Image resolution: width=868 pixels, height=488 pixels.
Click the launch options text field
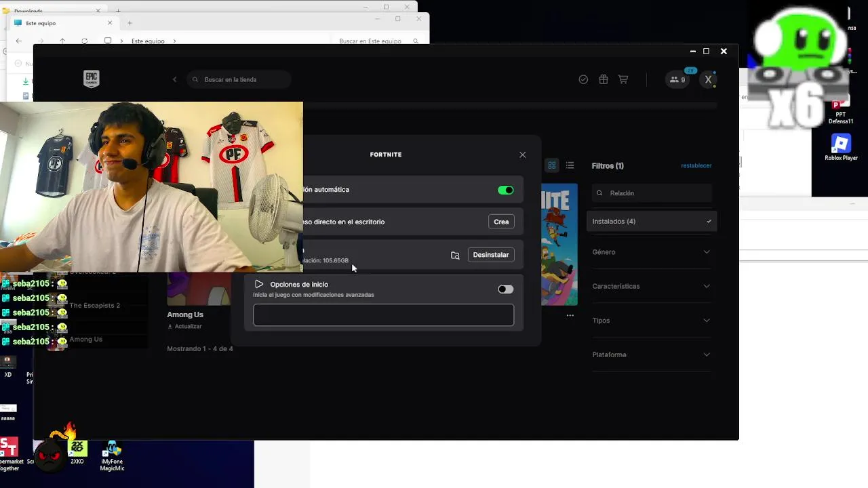[x=384, y=315]
